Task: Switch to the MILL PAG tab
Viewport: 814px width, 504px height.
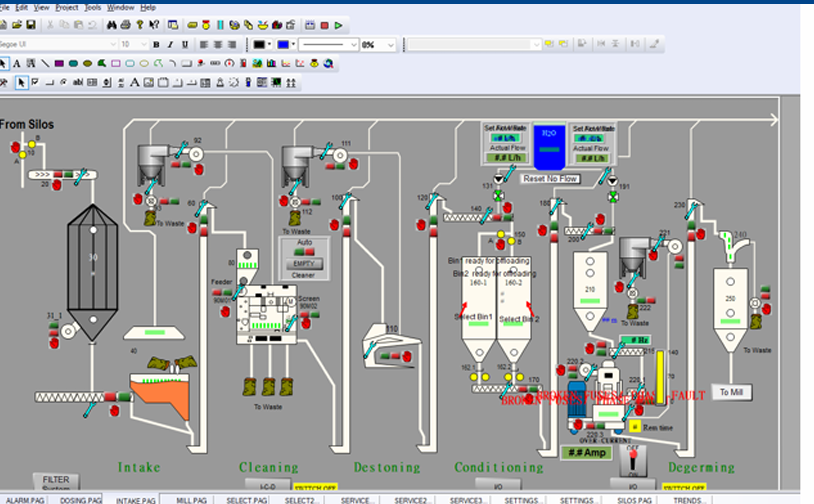Action: (x=191, y=500)
